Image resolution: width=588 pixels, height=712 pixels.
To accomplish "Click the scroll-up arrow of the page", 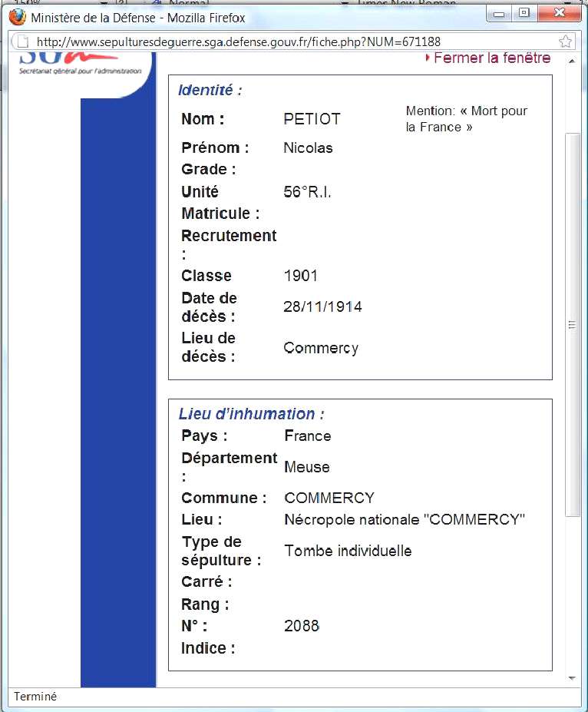I will [572, 59].
